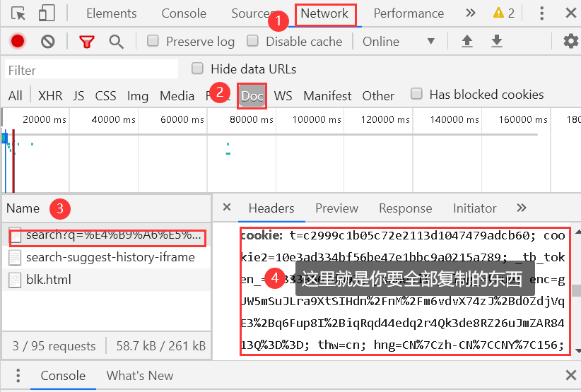Click the yellow warnings indicator showing 2
This screenshot has height=392, width=581.
click(503, 13)
